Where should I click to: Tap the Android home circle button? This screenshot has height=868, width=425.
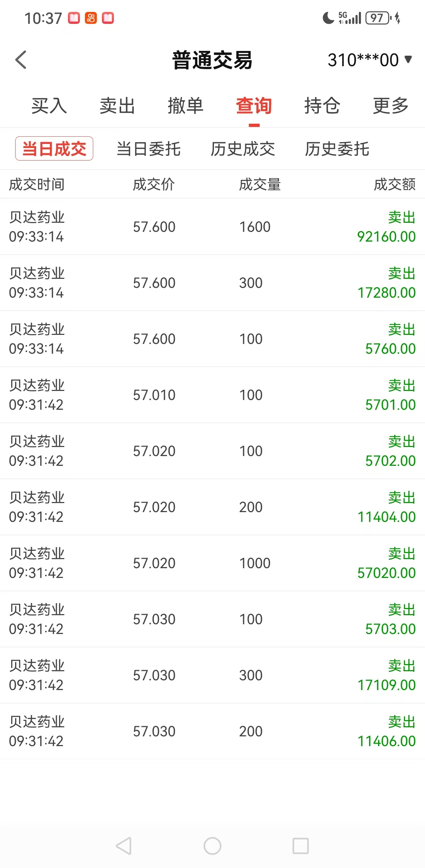click(212, 846)
